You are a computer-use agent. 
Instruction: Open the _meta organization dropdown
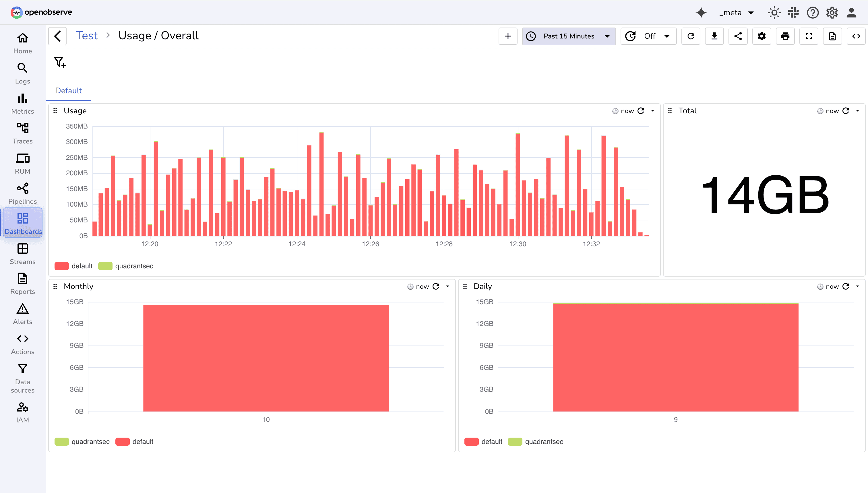[737, 13]
